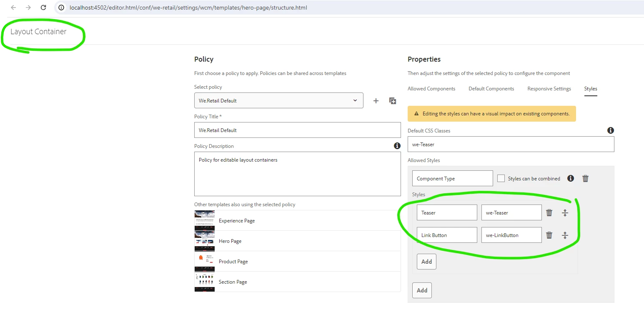Screen dimensions: 644x322
Task: Edit the Link Button style name field
Action: pos(447,235)
